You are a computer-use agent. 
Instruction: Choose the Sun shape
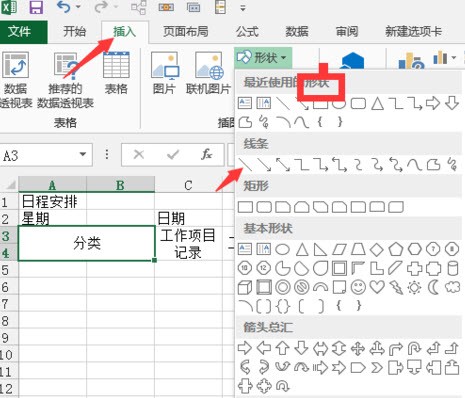coord(414,287)
